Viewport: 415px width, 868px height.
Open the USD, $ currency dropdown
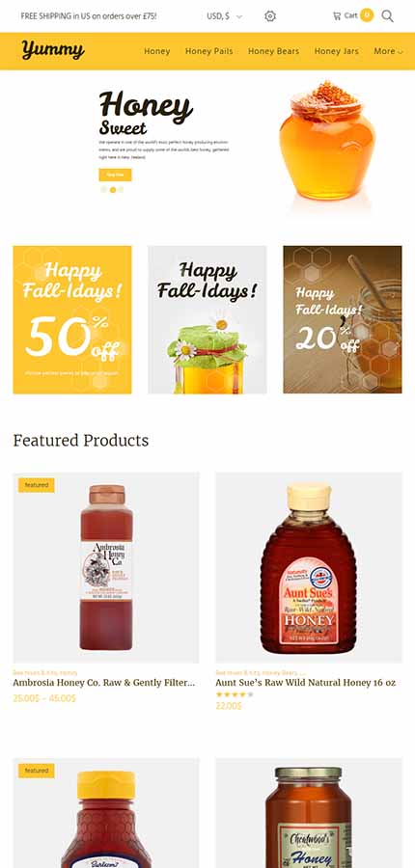(x=225, y=16)
